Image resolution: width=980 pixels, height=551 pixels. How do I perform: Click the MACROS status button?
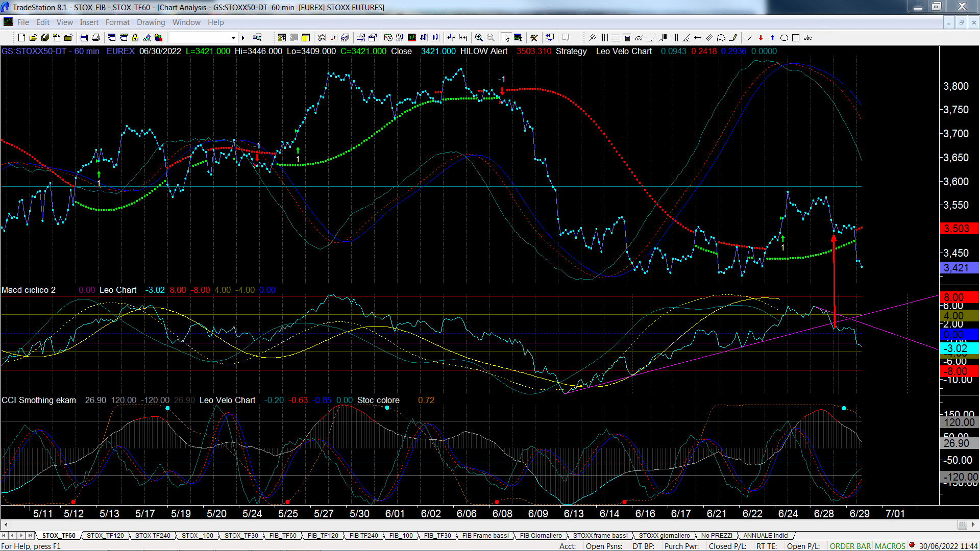click(x=890, y=546)
